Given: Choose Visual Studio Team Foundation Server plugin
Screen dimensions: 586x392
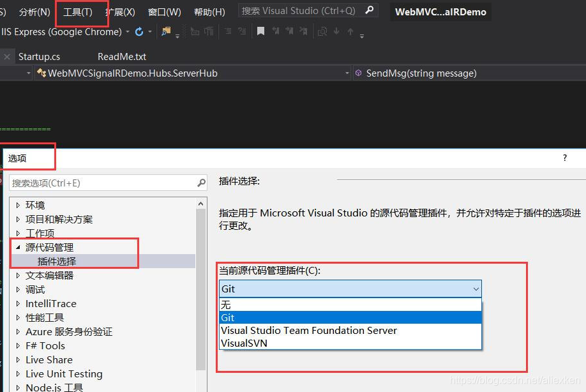Looking at the screenshot, I should tap(350, 330).
